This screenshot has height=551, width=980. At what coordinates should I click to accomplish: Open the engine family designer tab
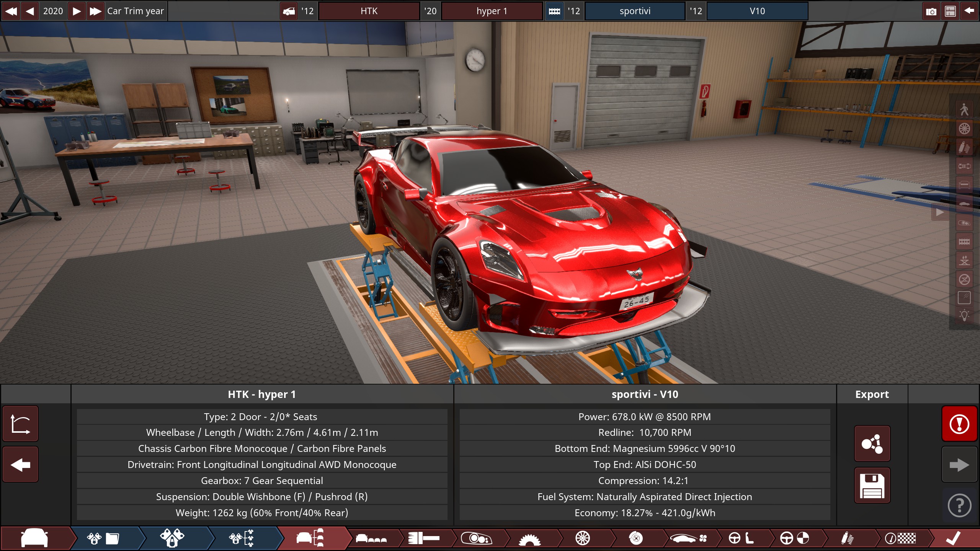pyautogui.click(x=173, y=538)
